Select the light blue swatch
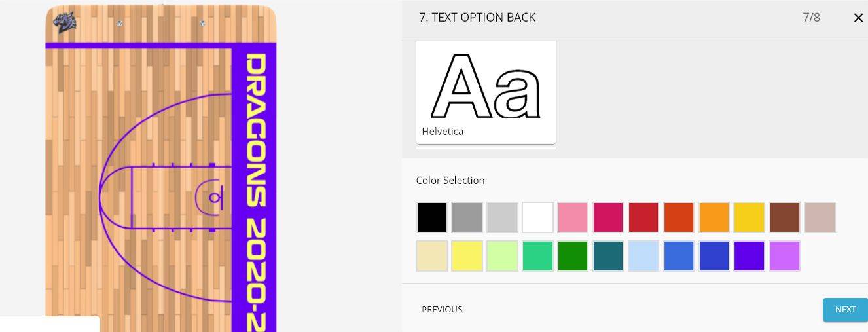The image size is (868, 332). coord(644,256)
